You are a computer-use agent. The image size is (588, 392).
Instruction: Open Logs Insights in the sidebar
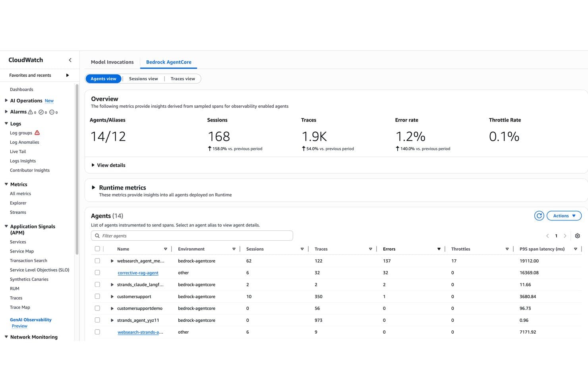[x=23, y=161]
